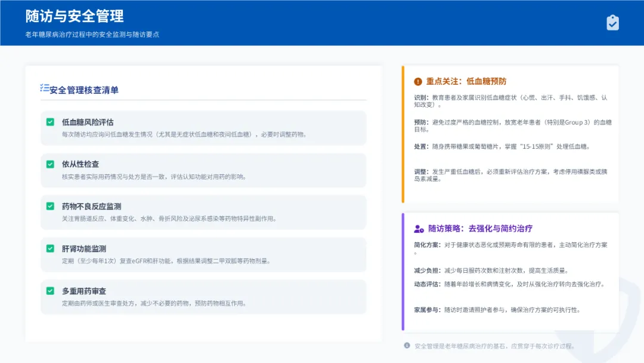Click the description mentioning eGFR和肝功能
644x363 pixels.
click(167, 261)
